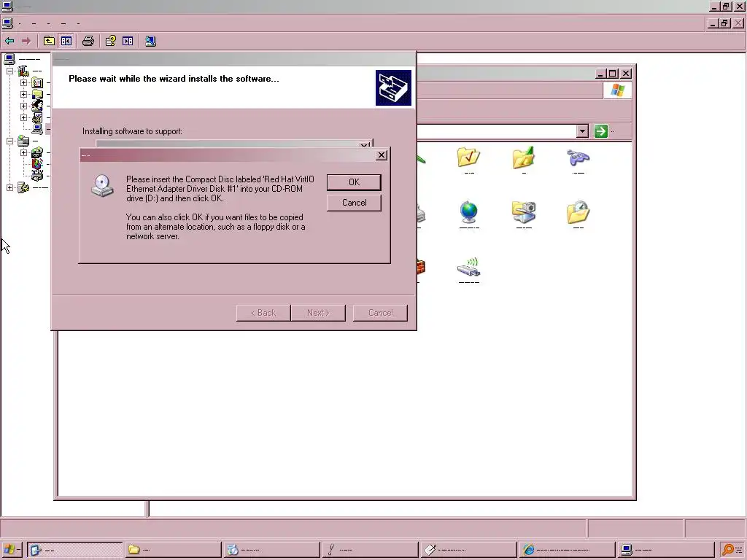Image resolution: width=747 pixels, height=560 pixels.
Task: Toggle Show/Hide Console Tree toolbar icon
Action: [66, 41]
